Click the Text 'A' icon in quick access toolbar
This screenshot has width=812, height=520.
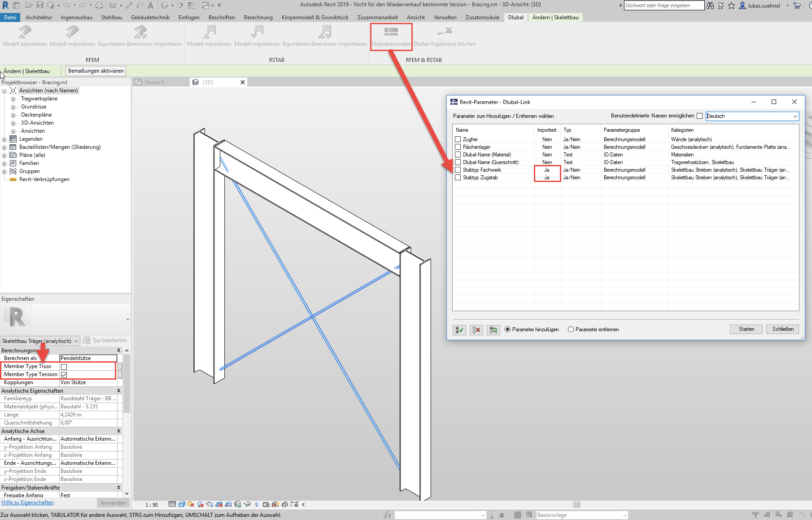(x=151, y=5)
